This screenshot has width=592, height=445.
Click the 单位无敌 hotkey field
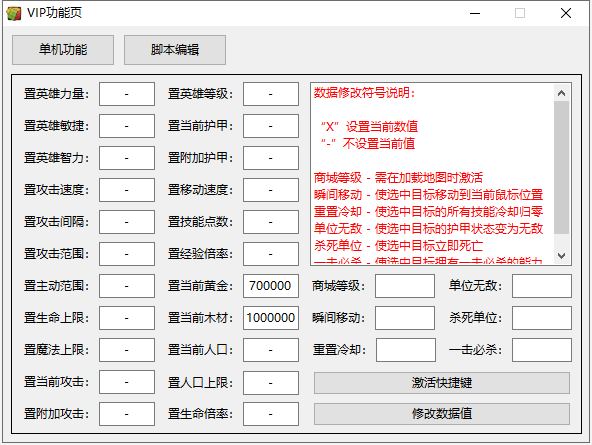(x=542, y=286)
